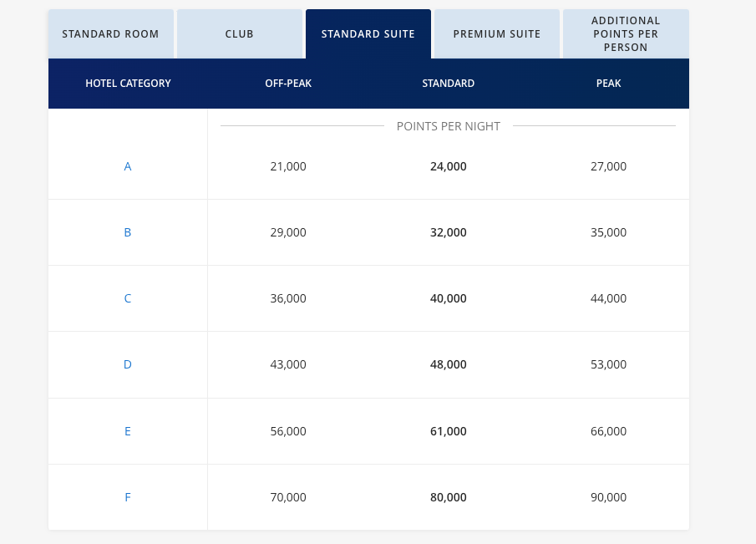This screenshot has width=756, height=544.
Task: View the Premium Suite tab
Action: (496, 33)
